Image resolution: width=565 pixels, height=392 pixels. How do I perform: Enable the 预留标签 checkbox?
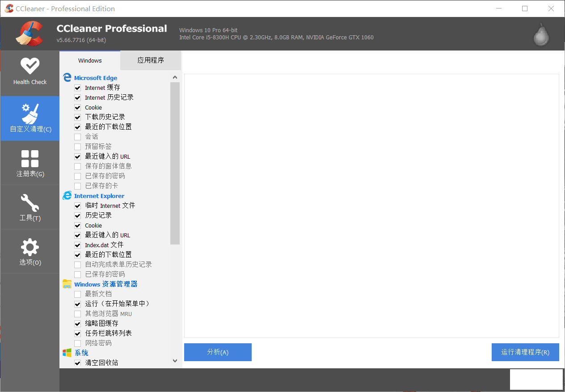[x=78, y=147]
